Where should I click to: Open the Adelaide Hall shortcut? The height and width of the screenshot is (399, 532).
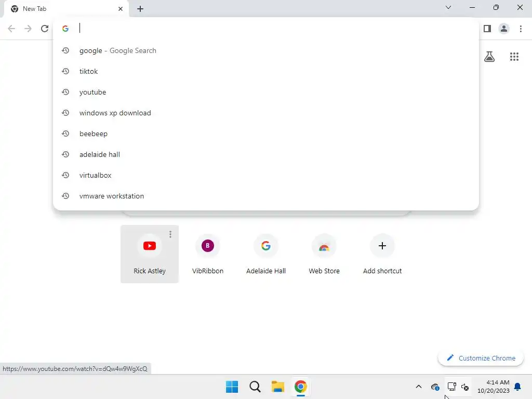tap(266, 254)
